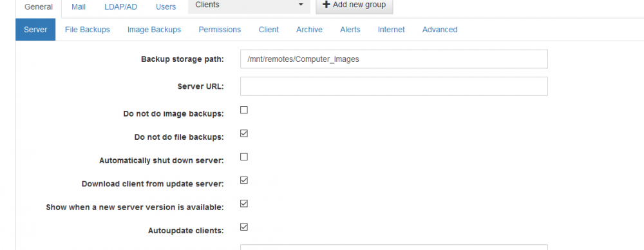This screenshot has height=250, width=644.
Task: Switch to the Archive sub-tab
Action: (x=309, y=30)
